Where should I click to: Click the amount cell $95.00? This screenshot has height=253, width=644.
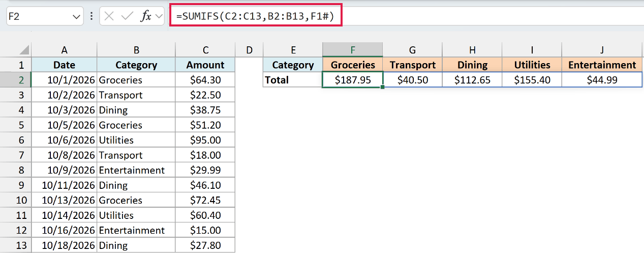(x=205, y=140)
